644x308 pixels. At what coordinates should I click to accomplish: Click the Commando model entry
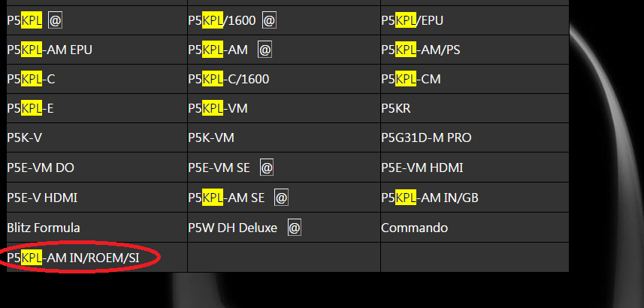(414, 227)
